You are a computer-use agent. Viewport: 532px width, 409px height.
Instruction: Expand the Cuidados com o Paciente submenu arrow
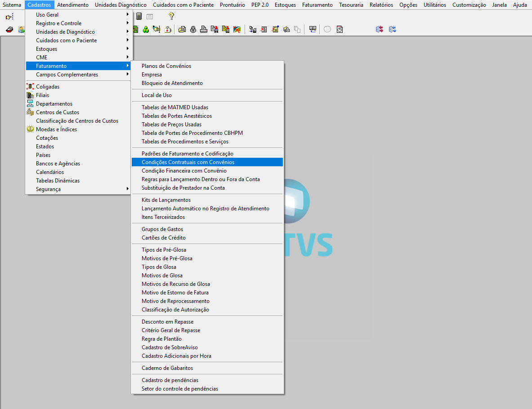(x=128, y=40)
